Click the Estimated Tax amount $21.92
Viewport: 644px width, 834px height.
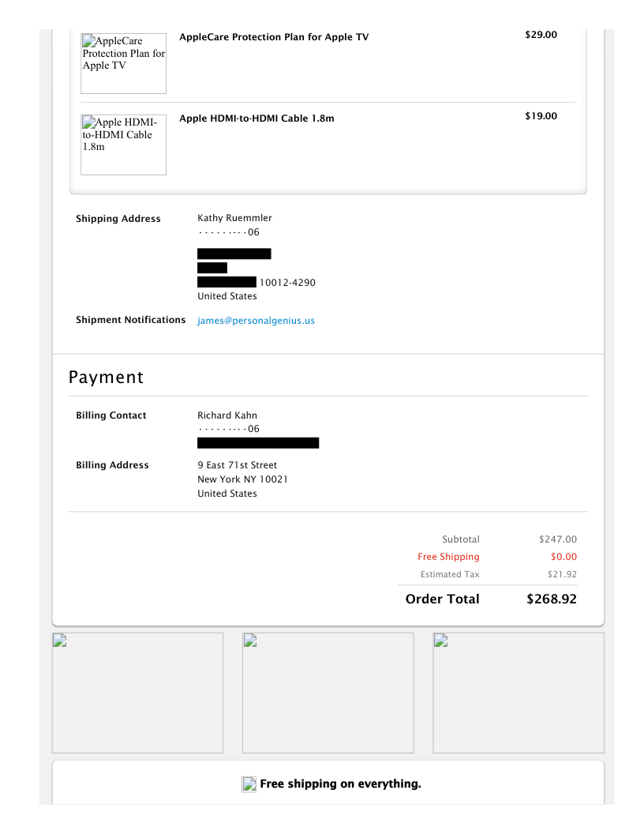(x=562, y=574)
